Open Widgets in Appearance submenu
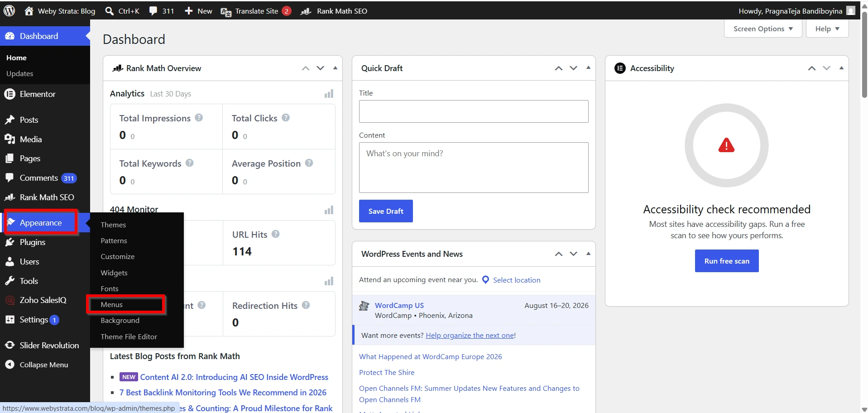Screen dimensions: 868x413 click(x=114, y=273)
